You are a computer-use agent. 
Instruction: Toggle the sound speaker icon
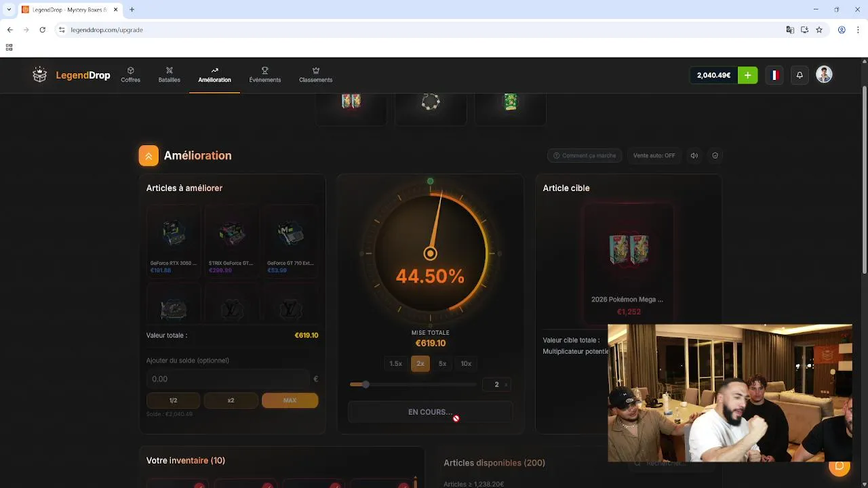pos(694,155)
